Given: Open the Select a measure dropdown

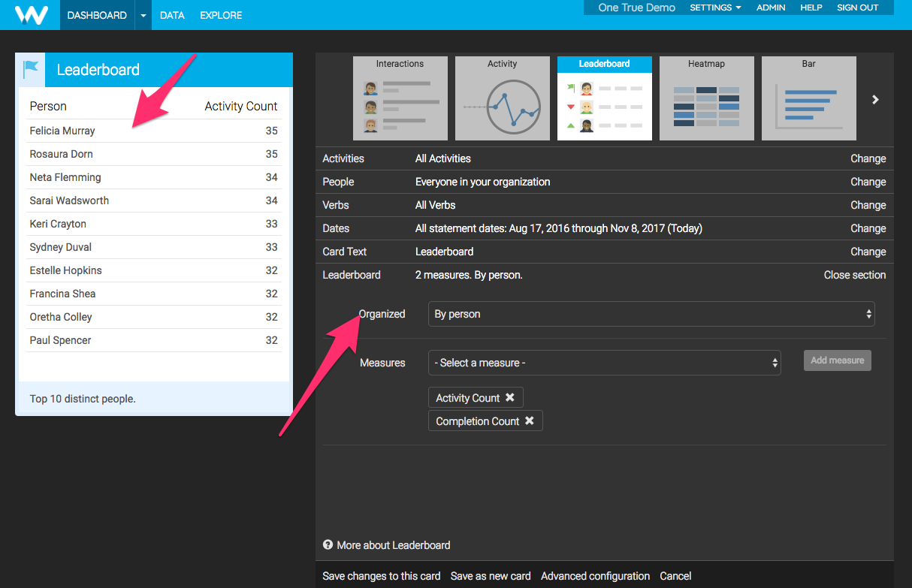Looking at the screenshot, I should (604, 363).
